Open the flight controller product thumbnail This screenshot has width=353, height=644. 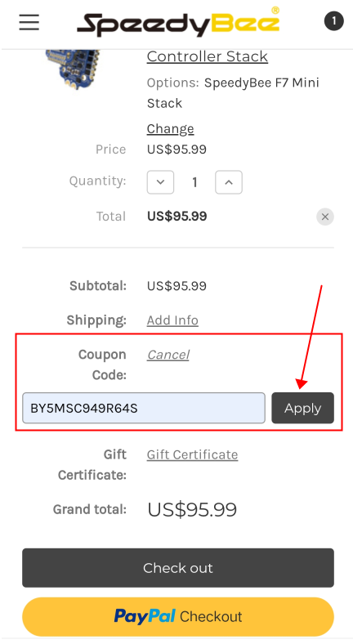73,69
